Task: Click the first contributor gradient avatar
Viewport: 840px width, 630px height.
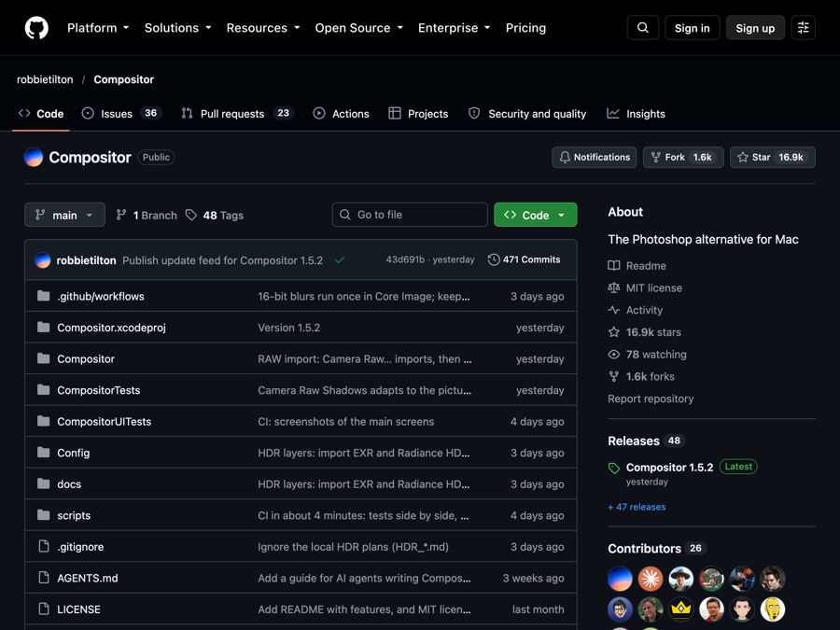Action: (x=620, y=579)
